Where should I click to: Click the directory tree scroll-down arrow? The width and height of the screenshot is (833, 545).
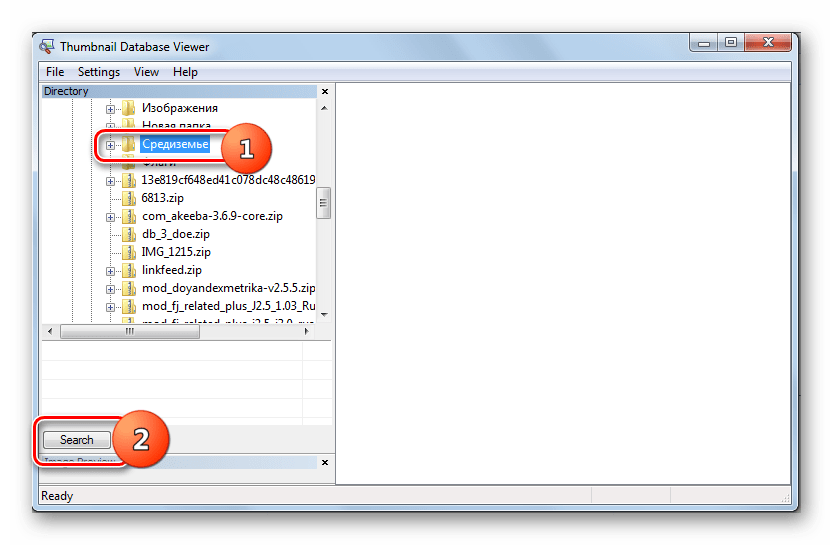(323, 315)
